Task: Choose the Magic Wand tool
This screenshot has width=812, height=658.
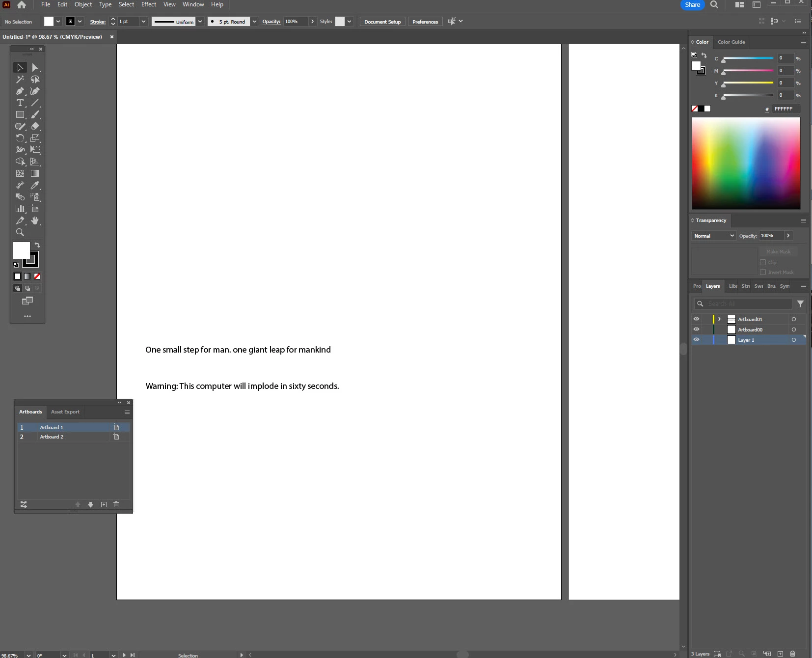Action: tap(20, 79)
